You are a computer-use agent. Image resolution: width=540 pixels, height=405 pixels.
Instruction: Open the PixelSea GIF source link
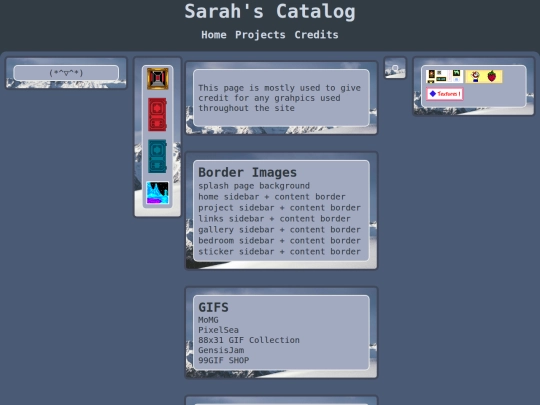coord(218,330)
